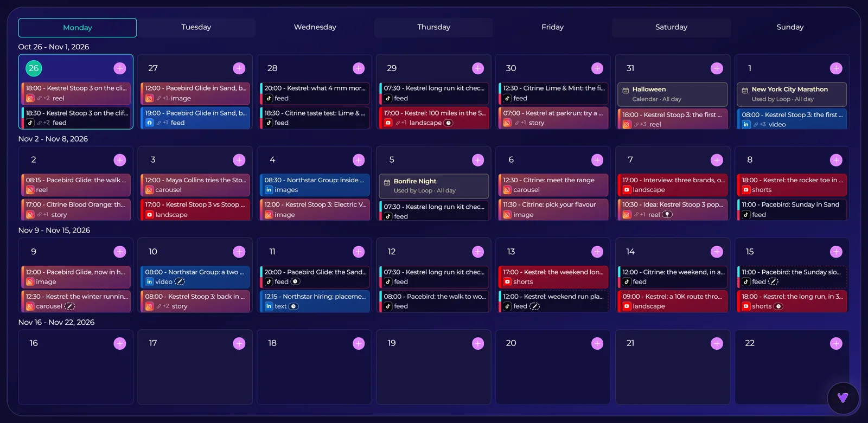Image resolution: width=868 pixels, height=423 pixels.
Task: Create a post on October 31
Action: tap(717, 68)
